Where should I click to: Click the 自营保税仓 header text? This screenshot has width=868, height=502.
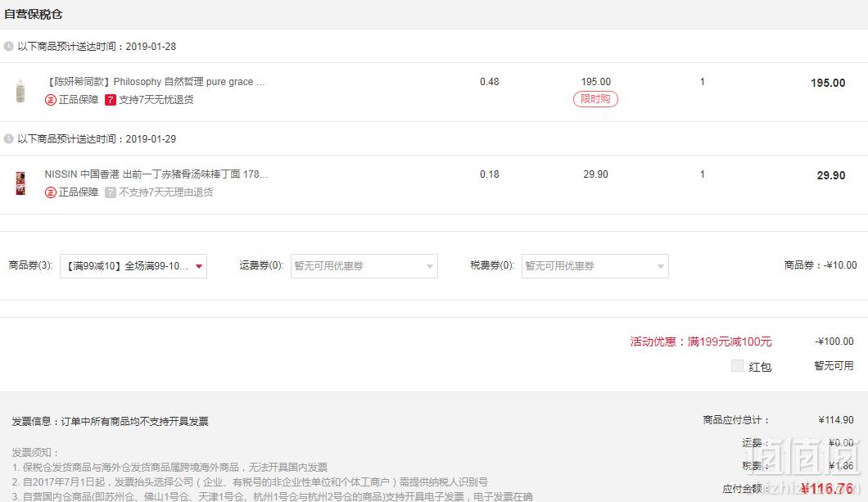point(34,15)
